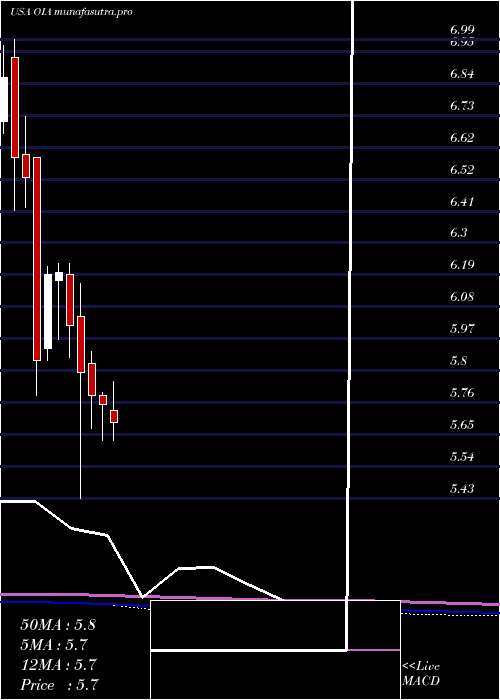
Task: Click the 6.84 price axis label
Action: [x=462, y=74]
